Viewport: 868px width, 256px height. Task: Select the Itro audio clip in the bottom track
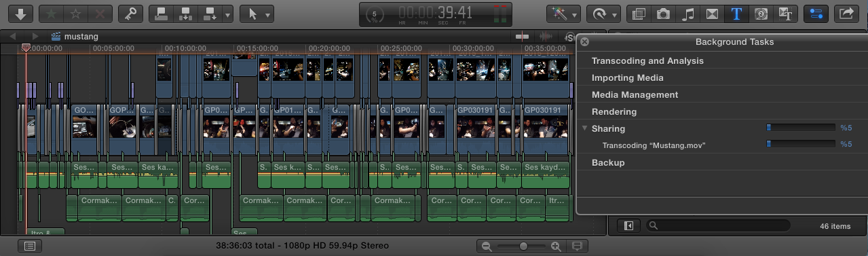(46, 232)
